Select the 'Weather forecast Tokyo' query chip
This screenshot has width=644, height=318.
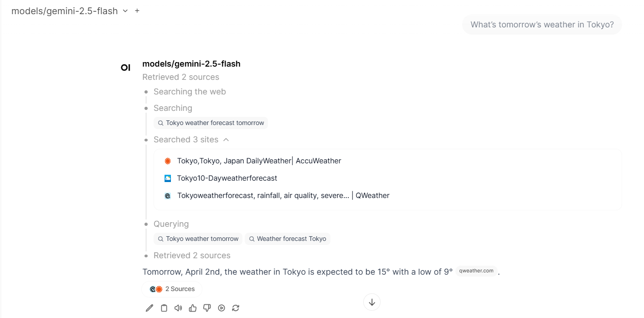(x=287, y=239)
